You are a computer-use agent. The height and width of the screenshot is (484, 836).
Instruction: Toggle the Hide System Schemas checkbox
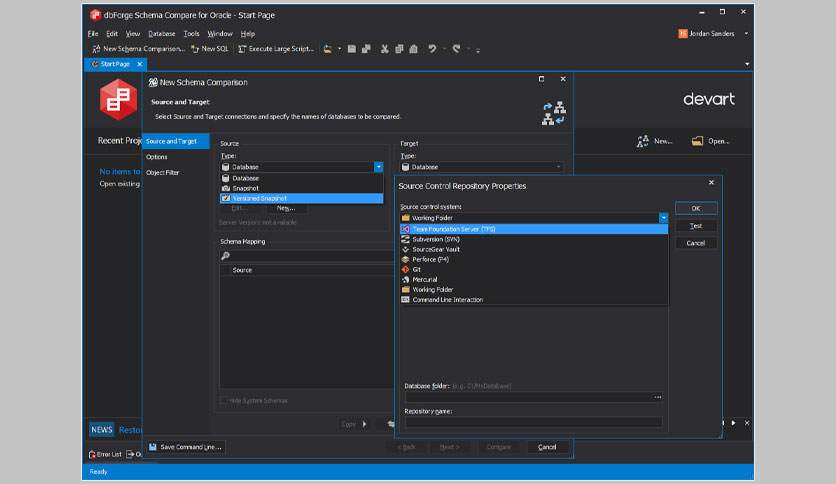click(224, 400)
